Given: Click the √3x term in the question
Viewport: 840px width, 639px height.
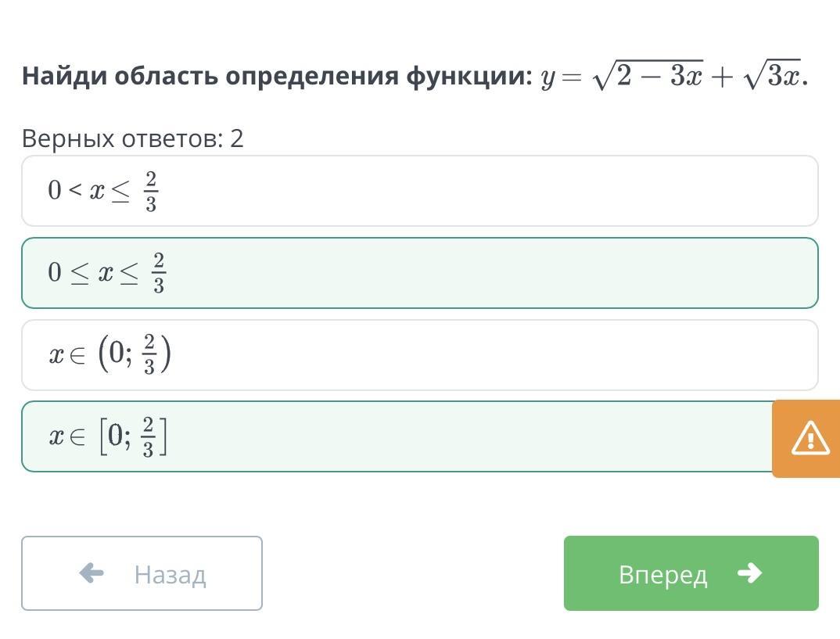Looking at the screenshot, I should (773, 75).
